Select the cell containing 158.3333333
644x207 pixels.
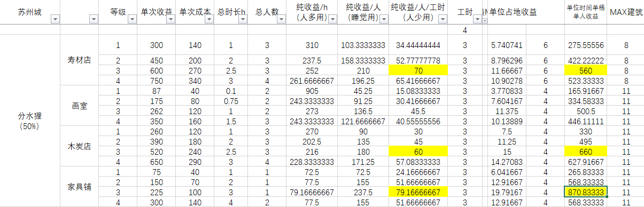[363, 60]
